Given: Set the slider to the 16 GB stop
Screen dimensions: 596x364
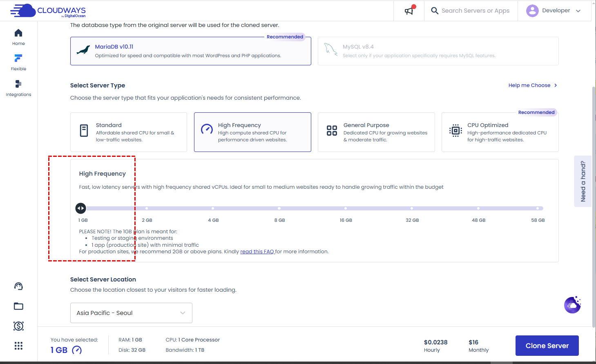Looking at the screenshot, I should point(346,208).
